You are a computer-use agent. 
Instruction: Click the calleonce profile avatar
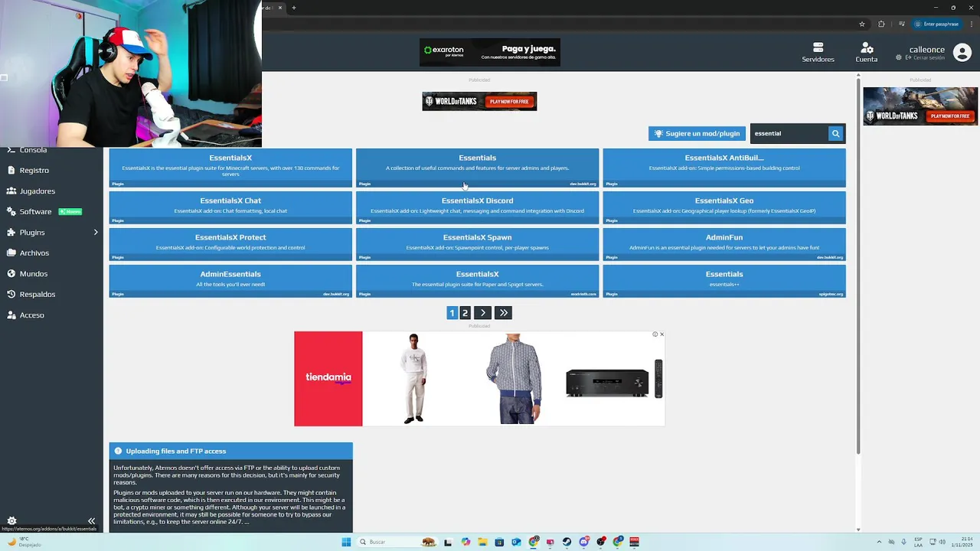pos(962,54)
